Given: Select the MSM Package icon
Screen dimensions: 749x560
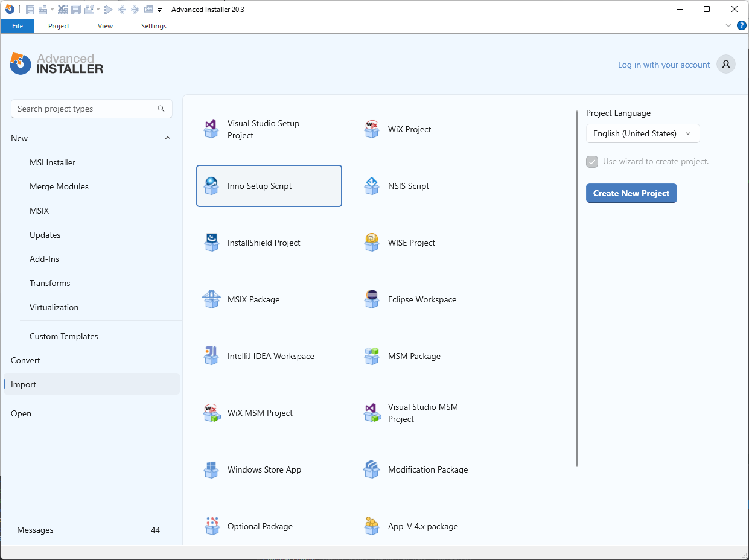Looking at the screenshot, I should tap(372, 356).
